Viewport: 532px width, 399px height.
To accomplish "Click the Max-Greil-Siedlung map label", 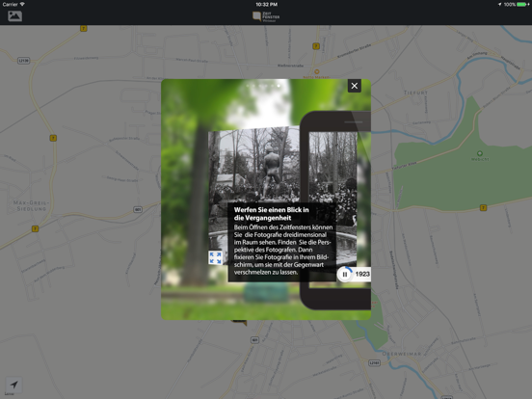I will (x=31, y=205).
